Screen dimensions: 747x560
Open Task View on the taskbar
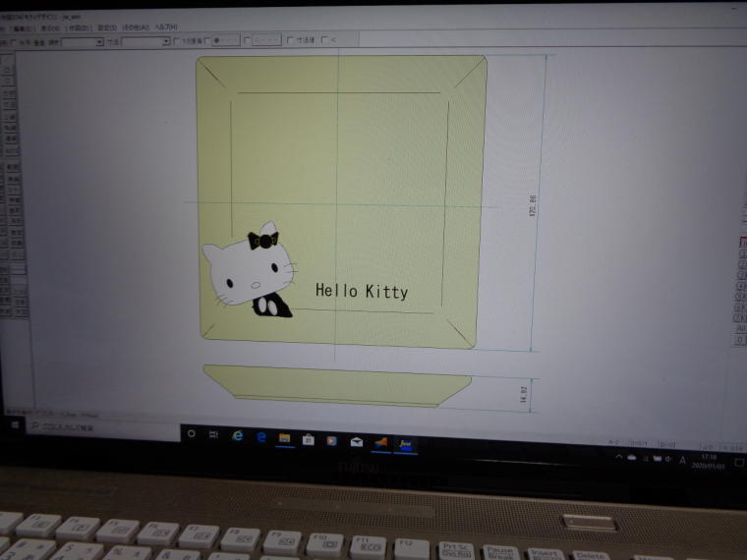[214, 434]
